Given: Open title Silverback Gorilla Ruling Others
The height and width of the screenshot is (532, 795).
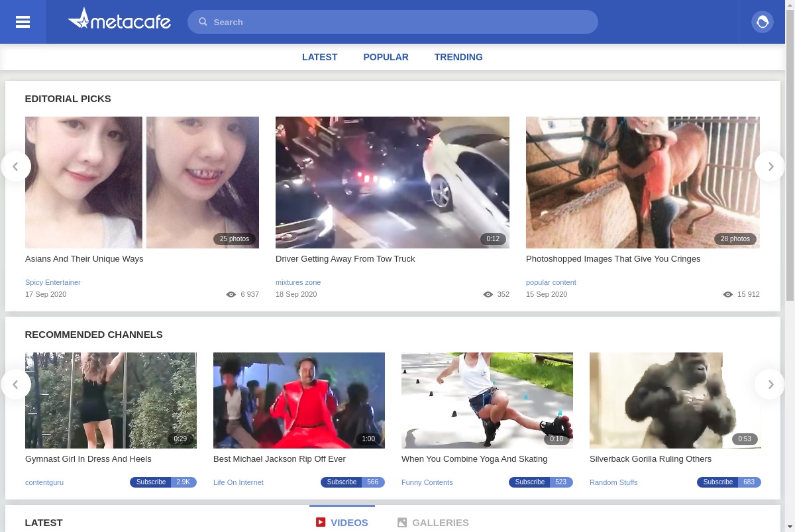Looking at the screenshot, I should tap(651, 459).
